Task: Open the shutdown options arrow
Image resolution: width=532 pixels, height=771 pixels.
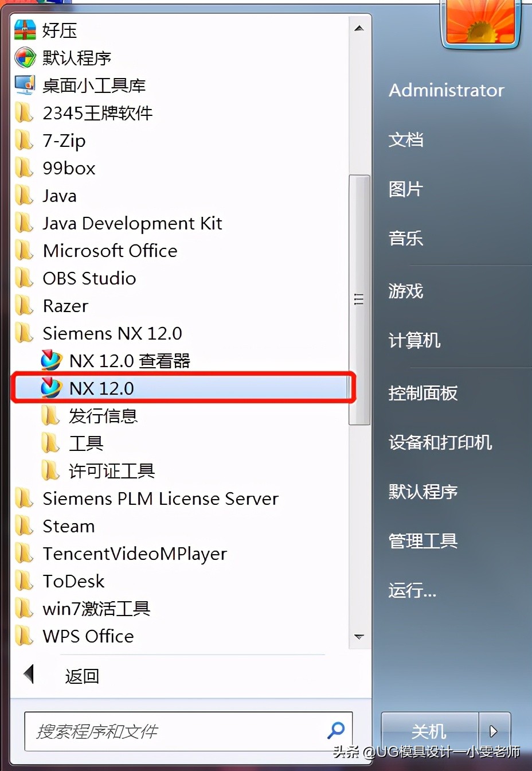Action: click(x=494, y=731)
